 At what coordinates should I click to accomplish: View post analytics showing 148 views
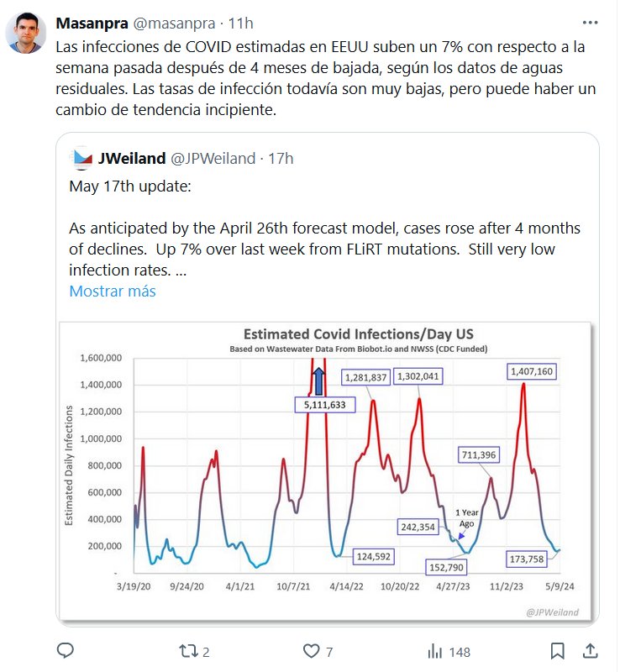tap(436, 651)
